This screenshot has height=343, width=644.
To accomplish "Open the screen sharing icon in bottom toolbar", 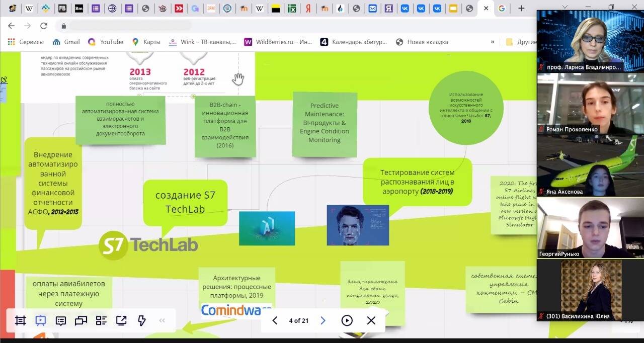I will [x=81, y=320].
